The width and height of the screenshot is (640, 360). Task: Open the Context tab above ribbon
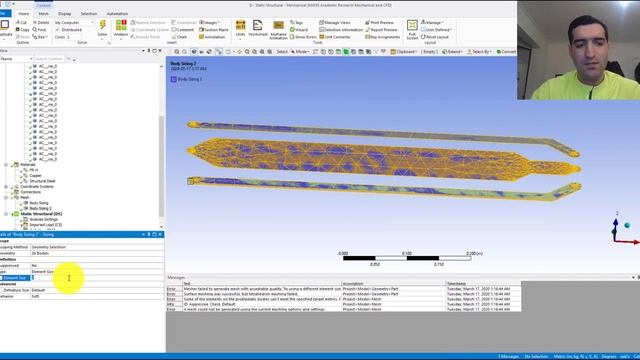click(43, 5)
